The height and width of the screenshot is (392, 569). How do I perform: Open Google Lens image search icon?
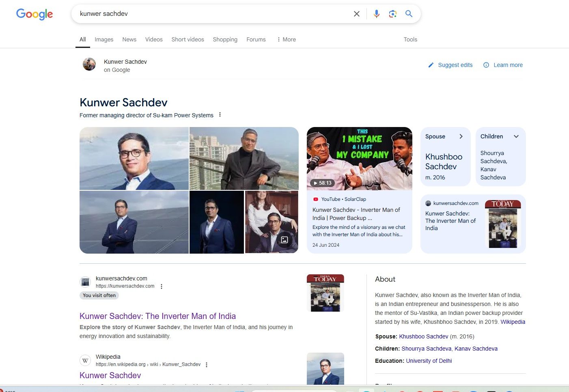pyautogui.click(x=392, y=14)
